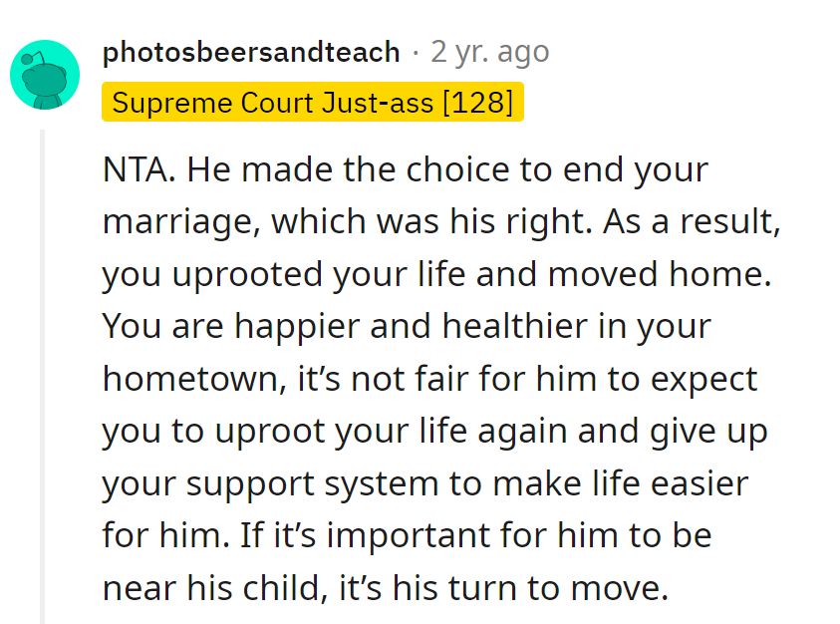This screenshot has height=624, width=840.
Task: Click 'Supreme Court' text within the flair
Action: coord(212,102)
